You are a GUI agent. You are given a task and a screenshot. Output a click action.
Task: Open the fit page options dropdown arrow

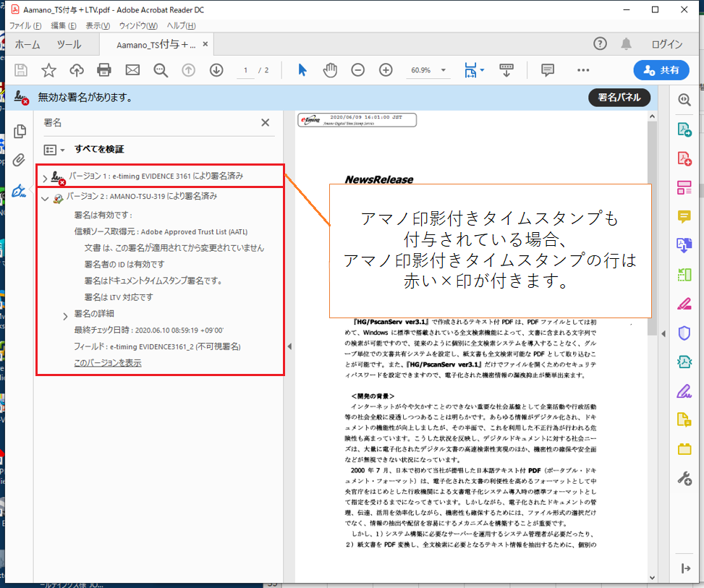(x=482, y=70)
